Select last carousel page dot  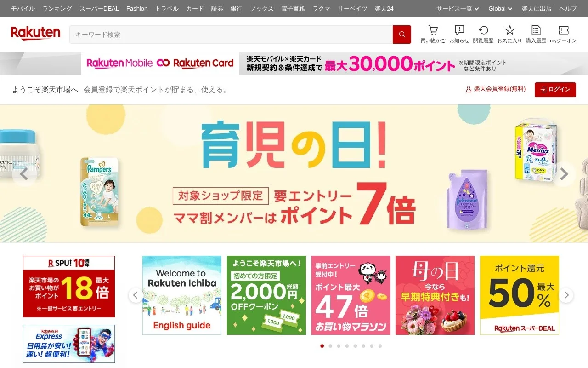[380, 346]
